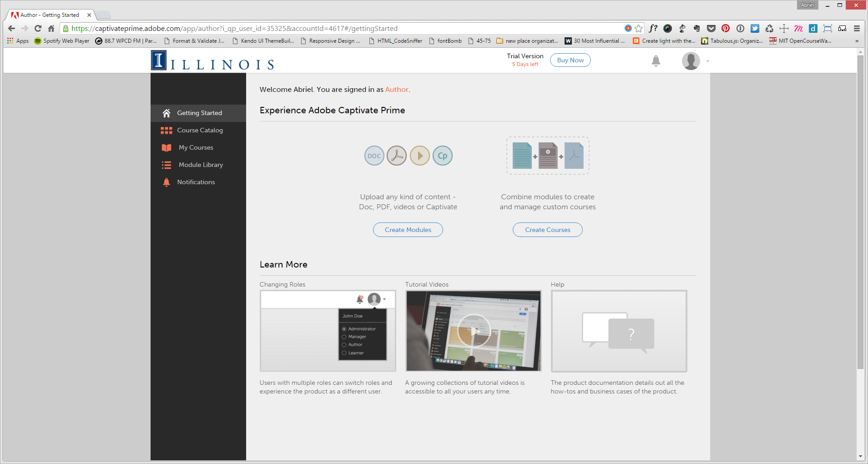
Task: Open the MIT OpenCourseWare bookmark
Action: click(x=800, y=41)
